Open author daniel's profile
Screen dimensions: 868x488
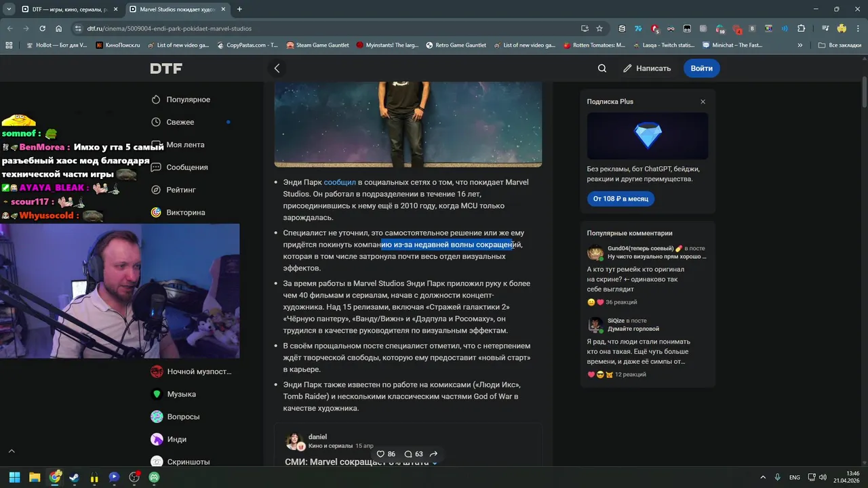[317, 437]
